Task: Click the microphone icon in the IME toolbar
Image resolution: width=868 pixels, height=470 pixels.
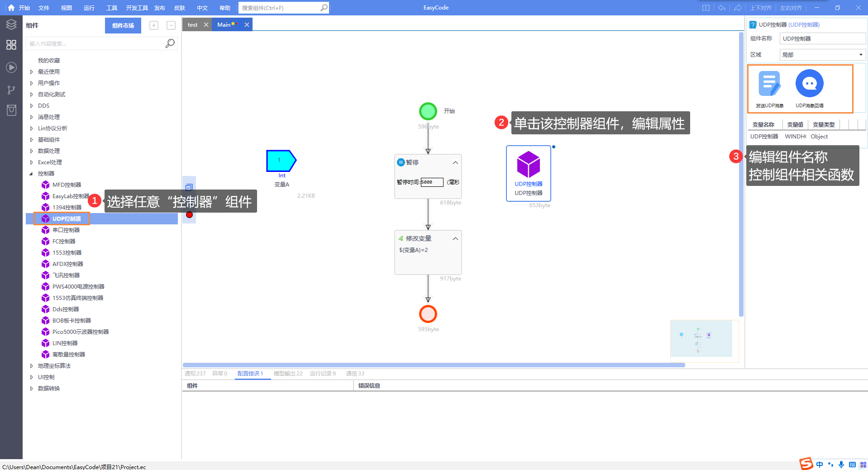Action: pos(841,465)
